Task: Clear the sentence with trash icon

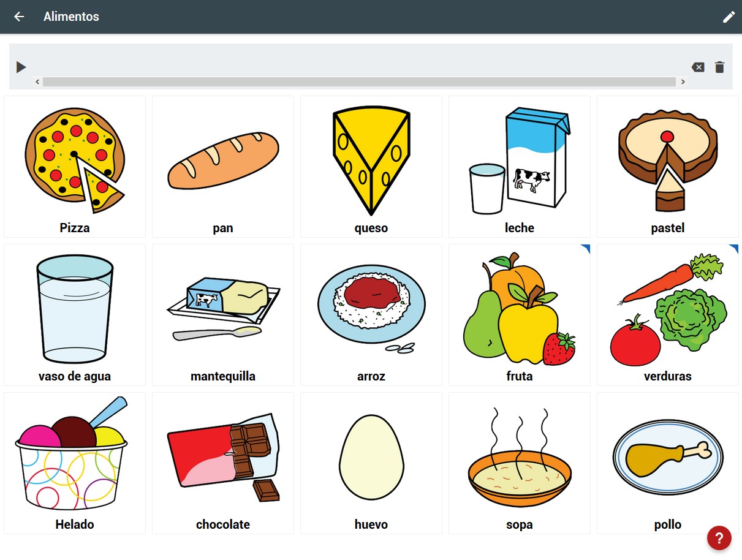Action: (719, 67)
